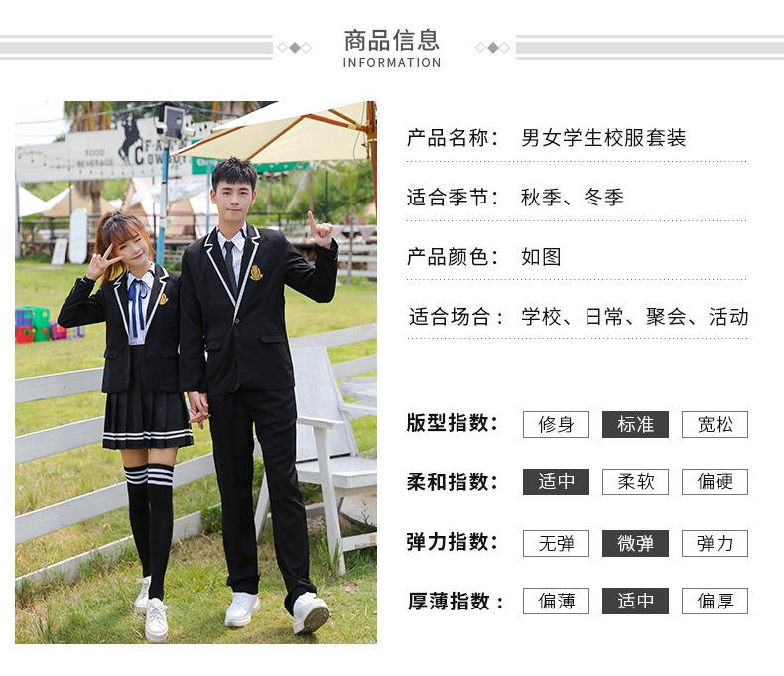The height and width of the screenshot is (676, 784).
Task: Click the product name 男女学生校服套装
Action: (603, 138)
